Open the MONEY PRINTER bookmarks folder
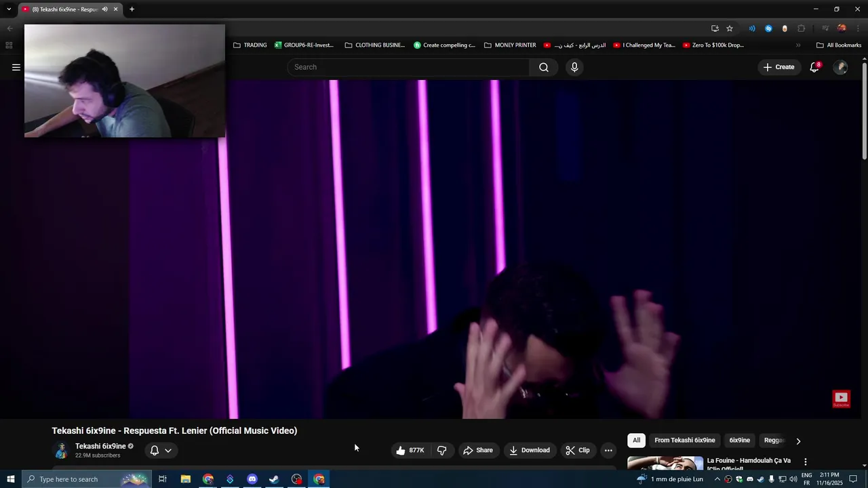 (x=510, y=45)
